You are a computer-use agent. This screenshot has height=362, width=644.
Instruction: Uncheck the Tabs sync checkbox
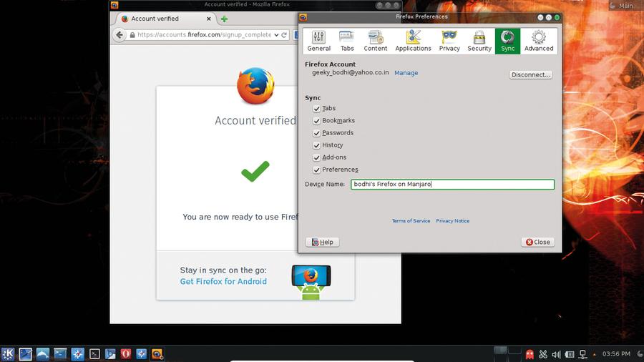316,108
